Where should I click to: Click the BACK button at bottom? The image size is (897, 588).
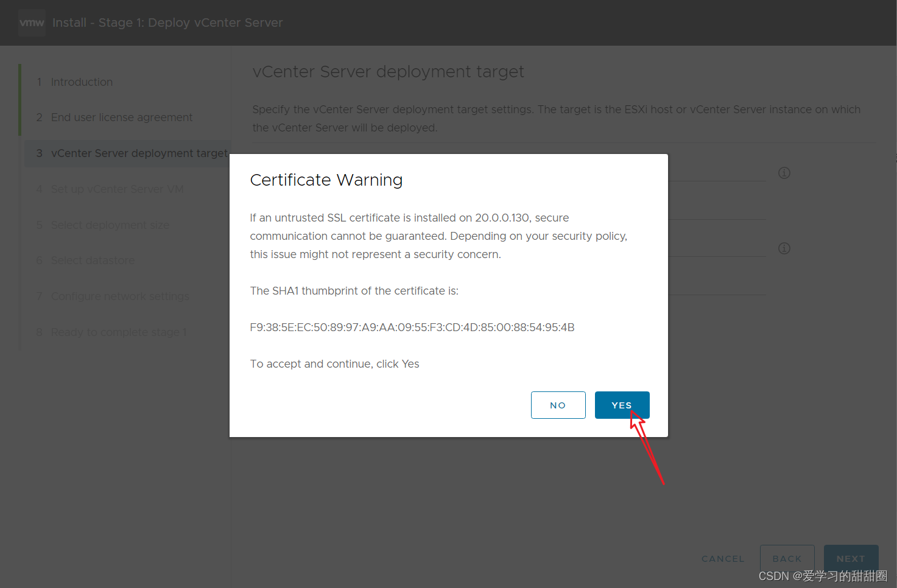pos(787,559)
